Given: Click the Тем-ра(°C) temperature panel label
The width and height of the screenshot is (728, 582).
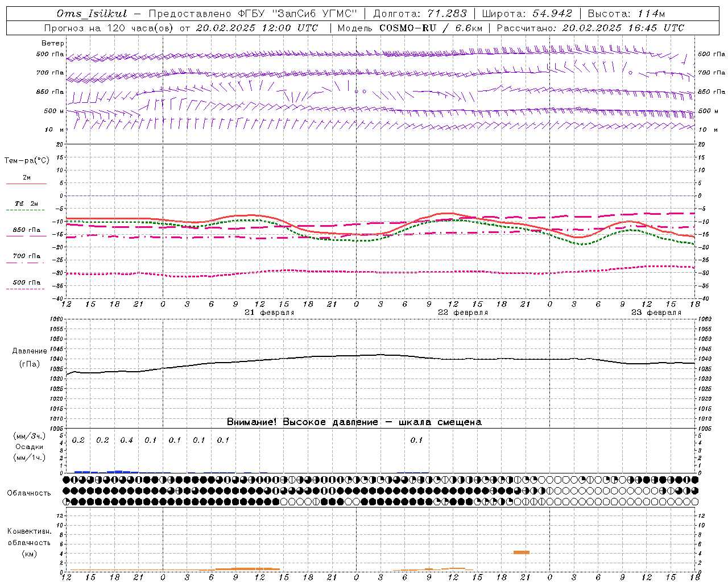Looking at the screenshot, I should pos(27,161).
